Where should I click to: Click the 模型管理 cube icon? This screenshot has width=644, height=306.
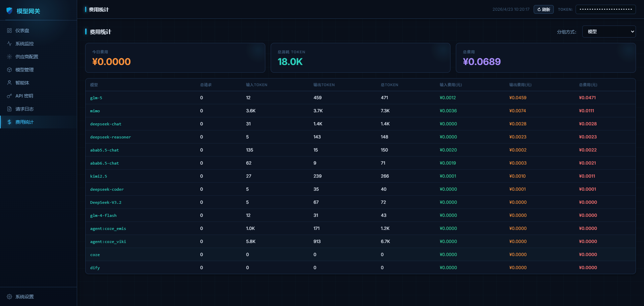pyautogui.click(x=9, y=70)
